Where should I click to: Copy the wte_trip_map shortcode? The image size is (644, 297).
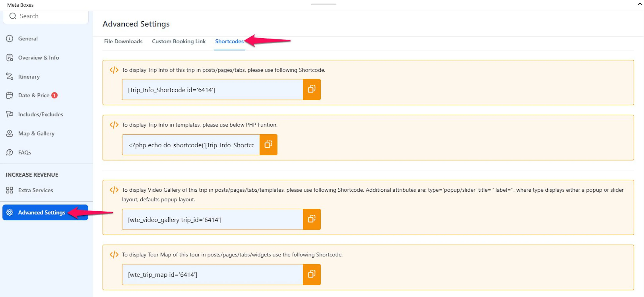pyautogui.click(x=311, y=274)
